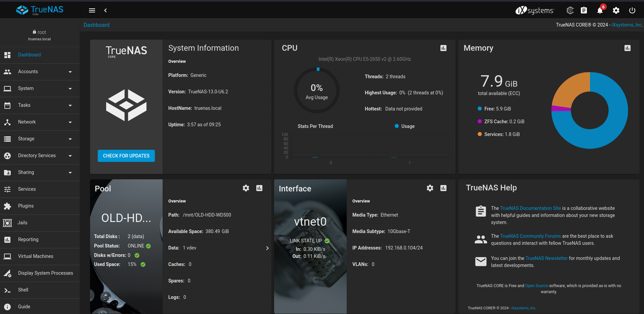This screenshot has width=644, height=314.
Task: Click the power button icon
Action: 632,10
